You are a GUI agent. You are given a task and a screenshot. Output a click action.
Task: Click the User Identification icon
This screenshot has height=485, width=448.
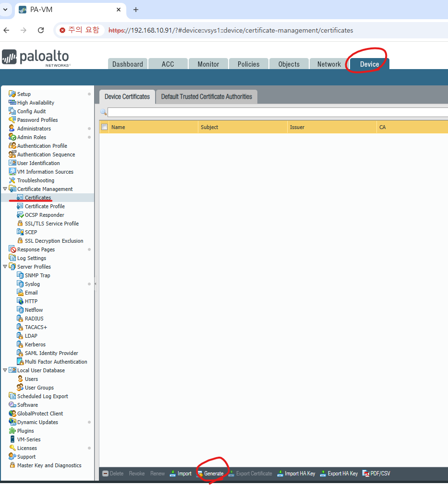click(x=12, y=163)
